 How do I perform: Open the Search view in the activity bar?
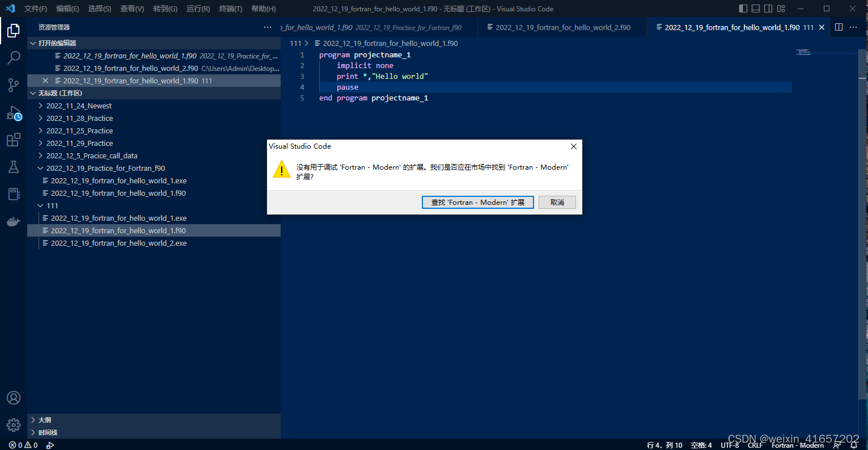click(14, 57)
